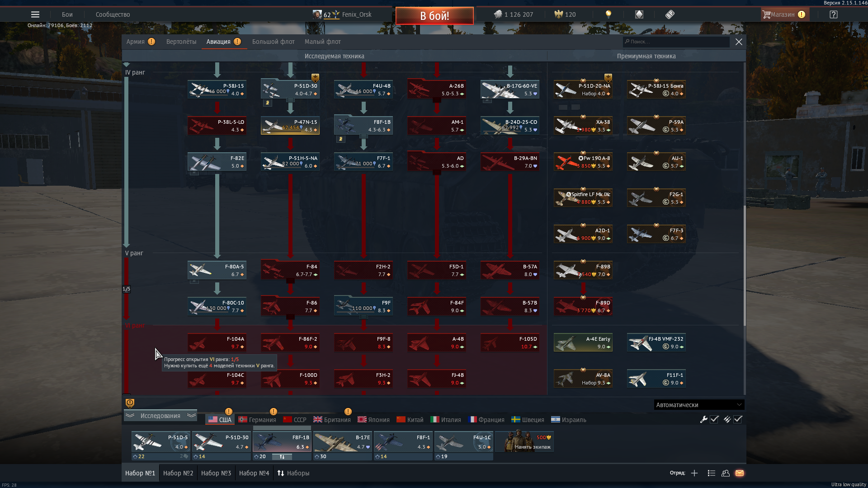Image resolution: width=868 pixels, height=488 pixels.
Task: Click the auto-refill ammo icon
Action: [727, 419]
